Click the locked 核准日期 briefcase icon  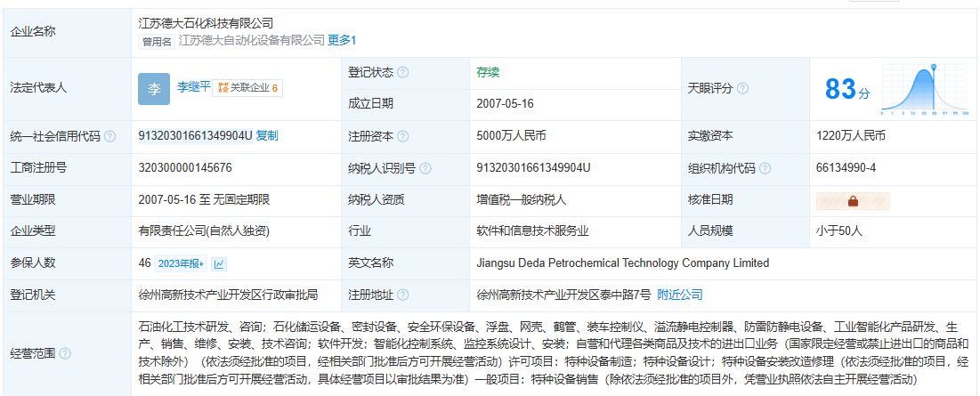pos(853,200)
